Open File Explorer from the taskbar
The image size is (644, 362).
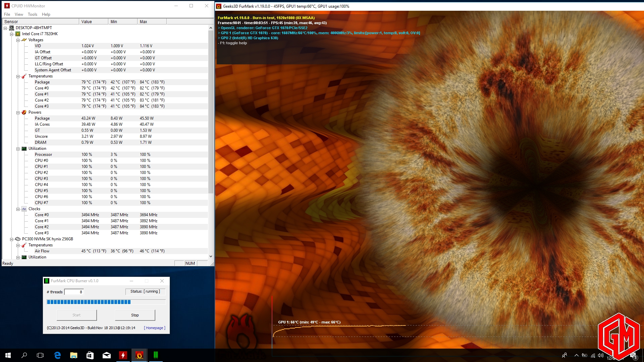tap(73, 355)
